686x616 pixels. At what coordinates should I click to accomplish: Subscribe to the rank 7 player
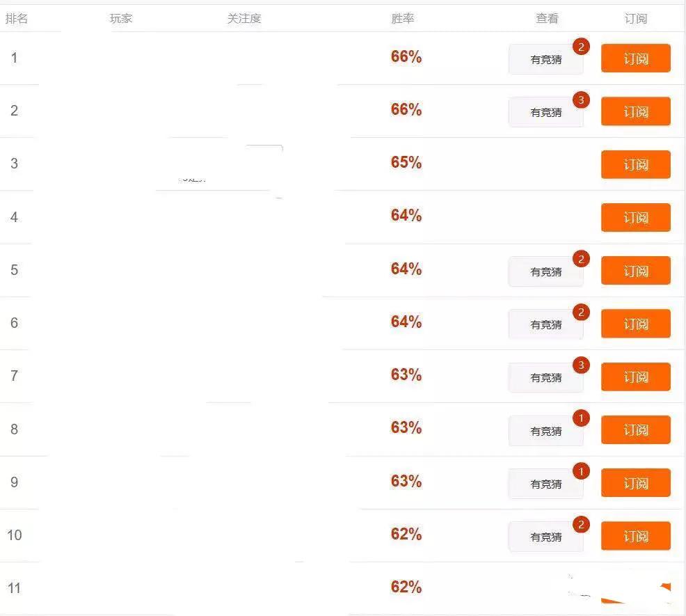click(635, 377)
